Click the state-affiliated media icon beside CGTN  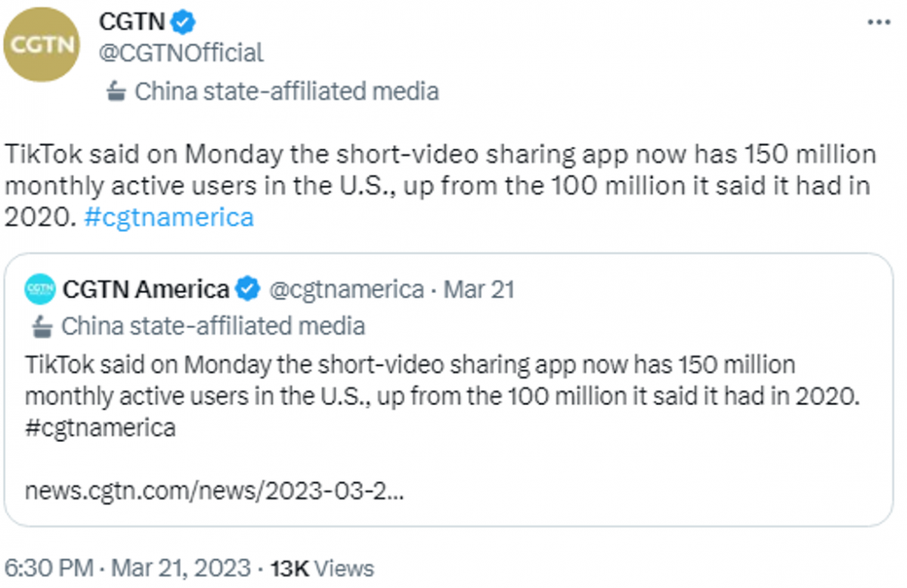pos(118,91)
